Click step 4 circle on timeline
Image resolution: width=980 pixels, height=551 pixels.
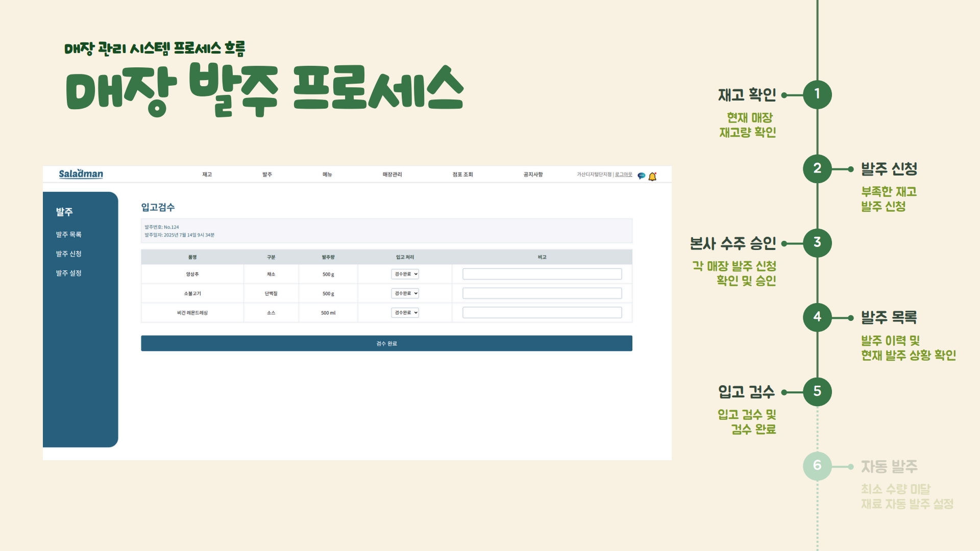[817, 317]
